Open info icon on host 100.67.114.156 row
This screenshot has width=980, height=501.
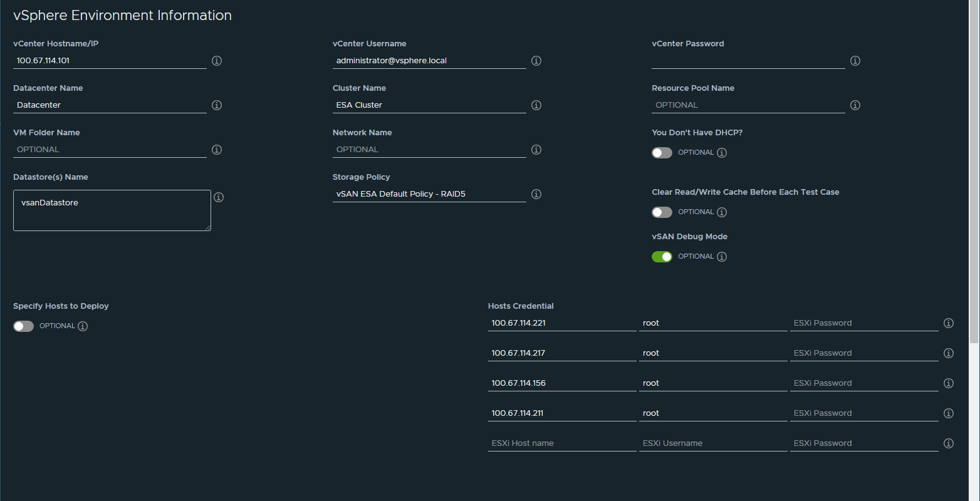point(949,383)
